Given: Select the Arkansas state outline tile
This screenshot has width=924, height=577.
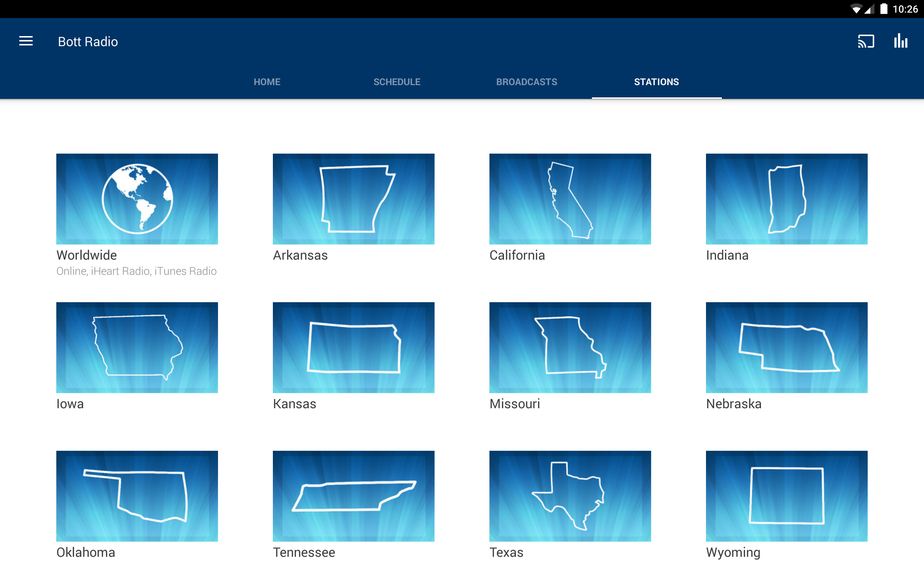Looking at the screenshot, I should point(354,199).
